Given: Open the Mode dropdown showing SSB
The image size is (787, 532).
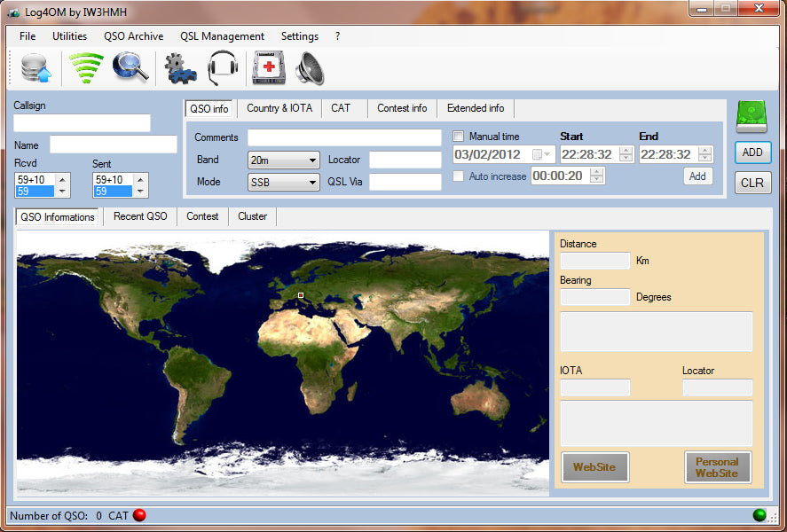Looking at the screenshot, I should 282,182.
